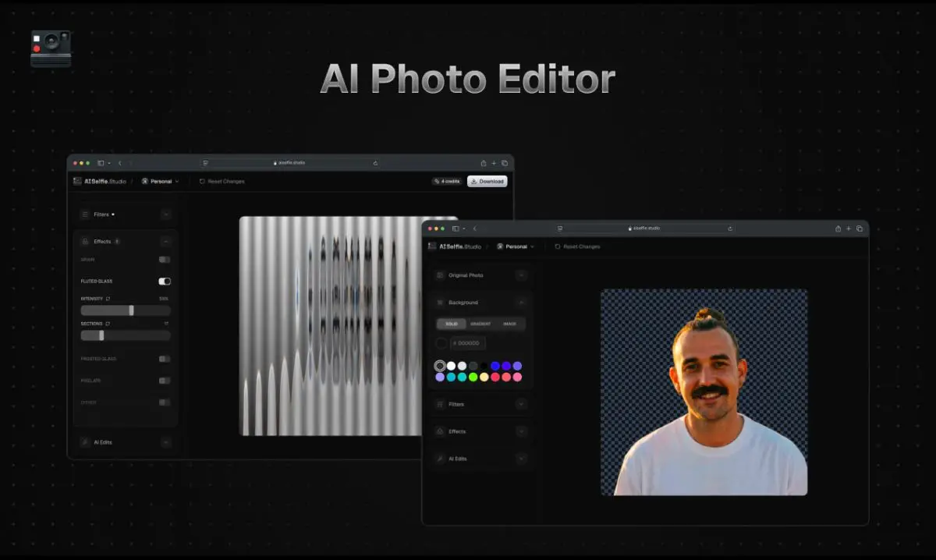This screenshot has width=936, height=560.
Task: Select the Image background tab
Action: (510, 324)
